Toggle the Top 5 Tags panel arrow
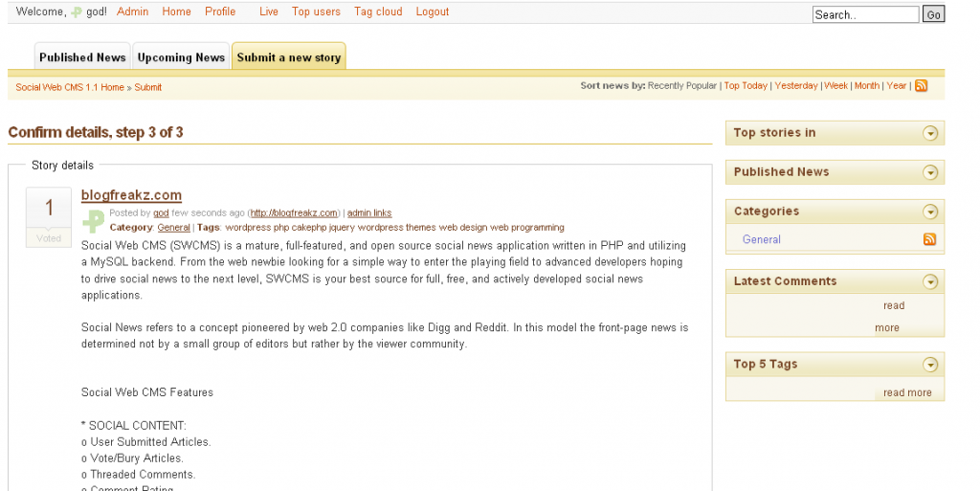 tap(929, 365)
